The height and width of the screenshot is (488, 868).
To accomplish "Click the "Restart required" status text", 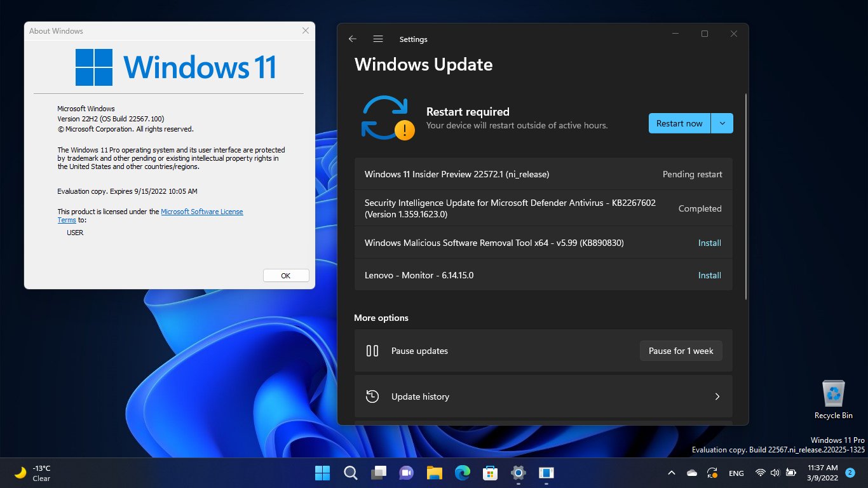I will coord(468,112).
